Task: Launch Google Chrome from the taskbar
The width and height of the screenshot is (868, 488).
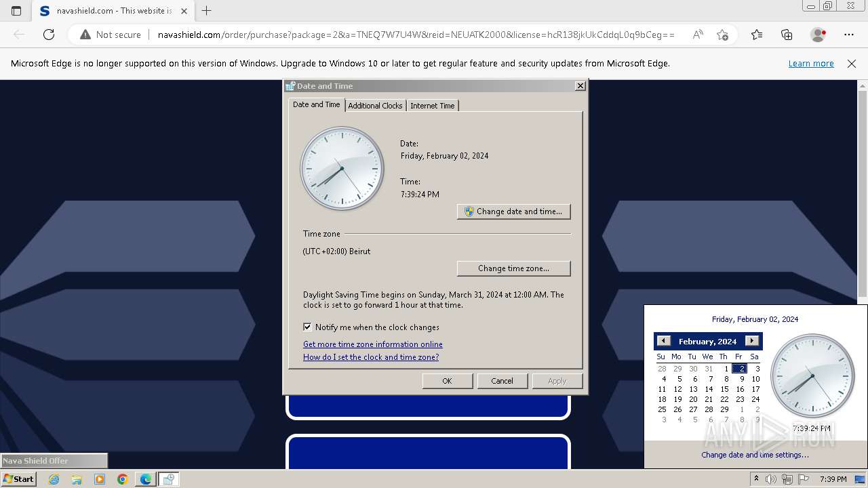Action: (123, 479)
